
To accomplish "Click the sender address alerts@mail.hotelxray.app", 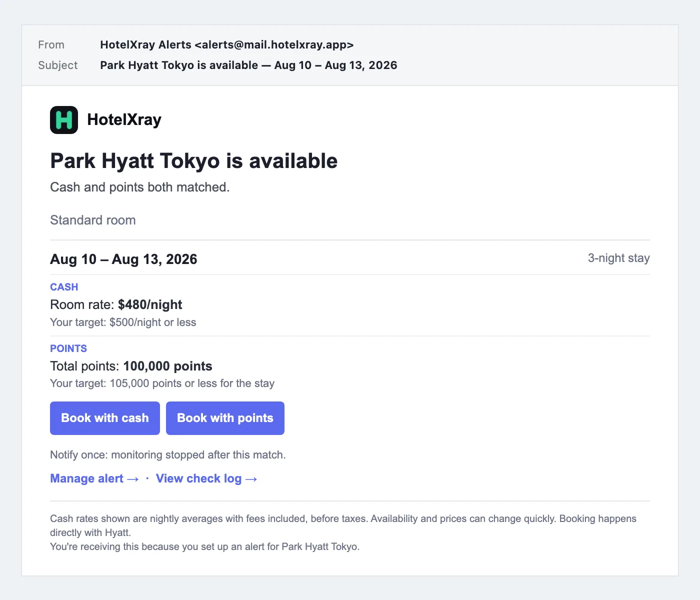I will click(x=274, y=44).
